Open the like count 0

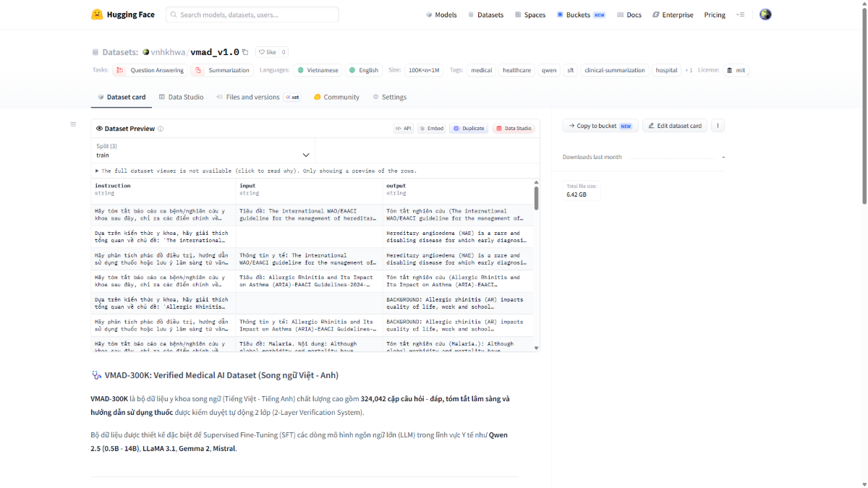(x=284, y=52)
